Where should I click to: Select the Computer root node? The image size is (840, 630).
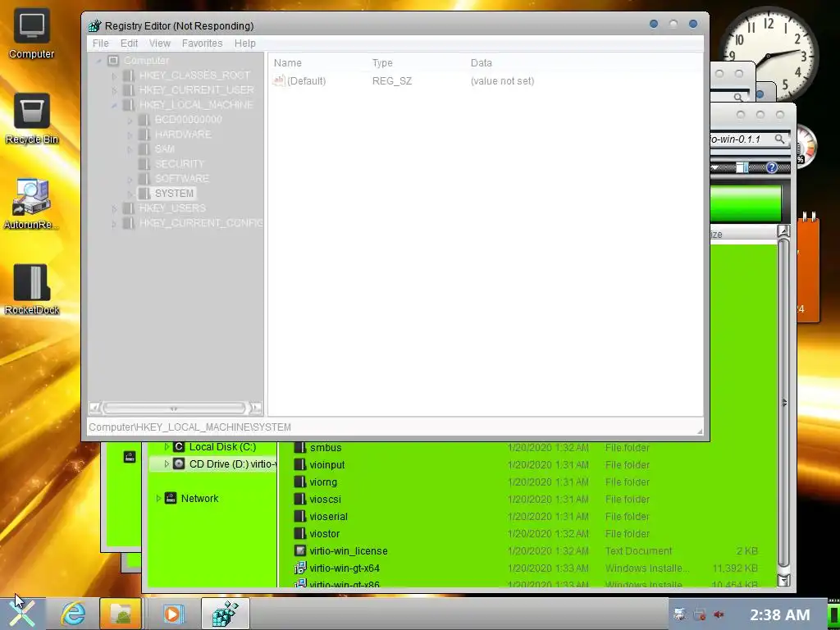pos(146,61)
